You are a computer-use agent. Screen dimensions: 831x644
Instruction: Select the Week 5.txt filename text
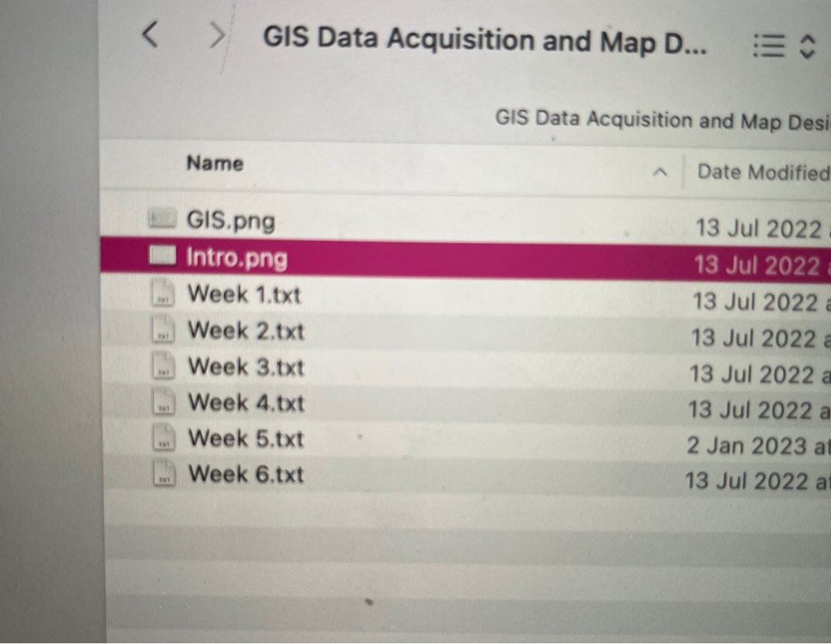coord(245,437)
